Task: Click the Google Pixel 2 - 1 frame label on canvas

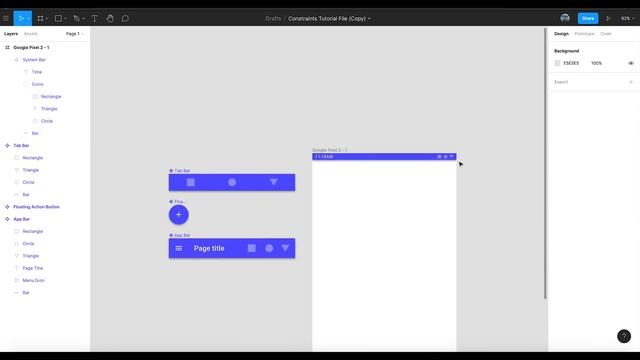Action: click(x=330, y=150)
